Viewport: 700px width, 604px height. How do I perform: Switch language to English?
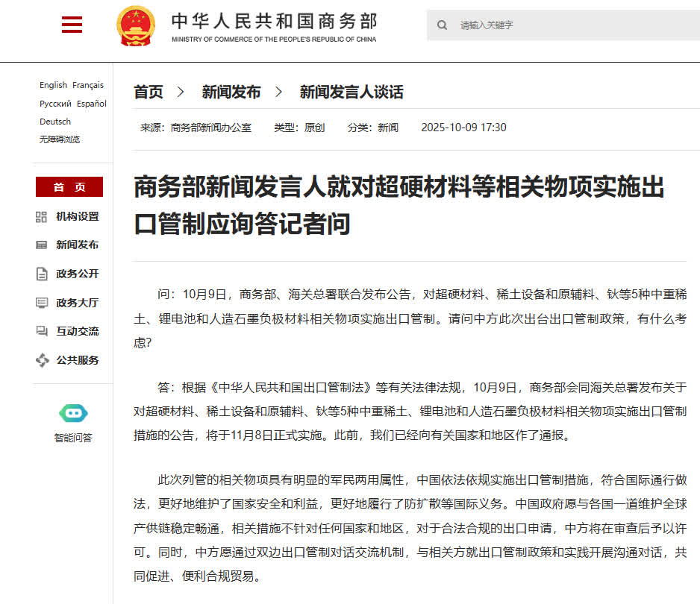(x=53, y=85)
